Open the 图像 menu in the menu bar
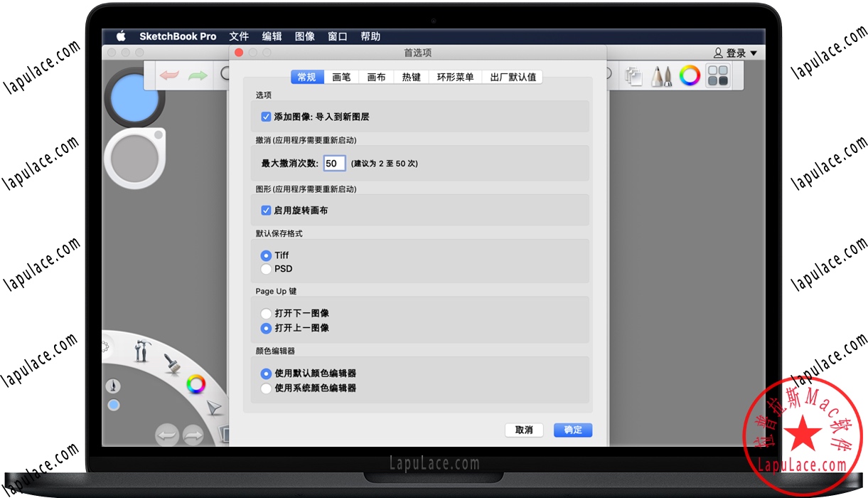 pyautogui.click(x=304, y=36)
